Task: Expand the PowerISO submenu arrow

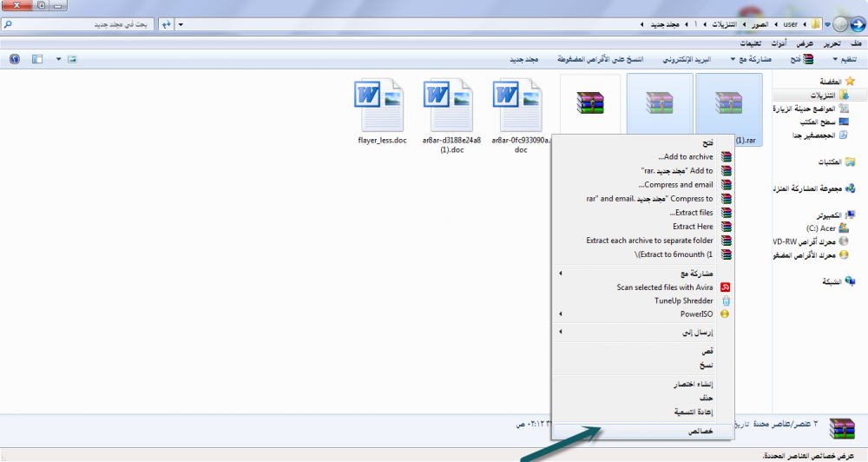Action: 560,314
